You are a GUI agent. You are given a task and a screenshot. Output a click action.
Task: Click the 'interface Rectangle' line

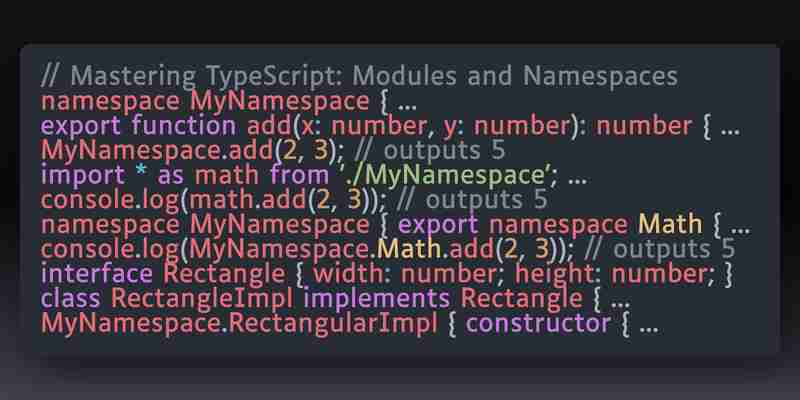point(387,274)
